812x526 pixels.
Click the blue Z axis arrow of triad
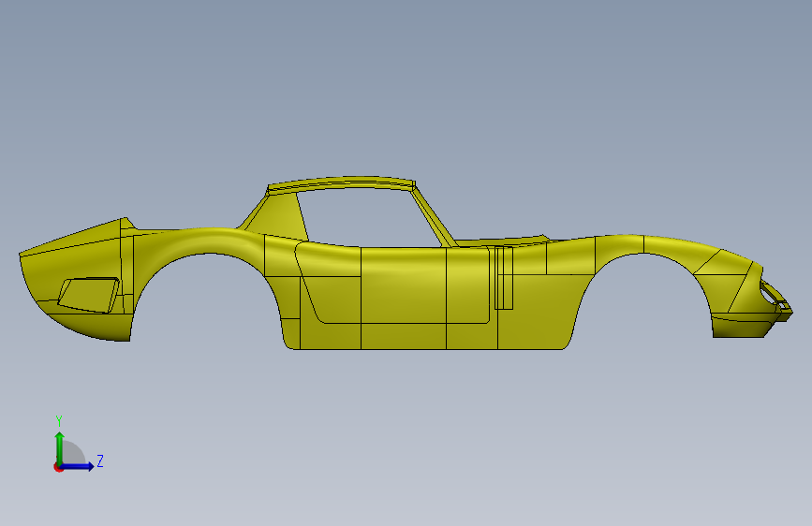(78, 466)
